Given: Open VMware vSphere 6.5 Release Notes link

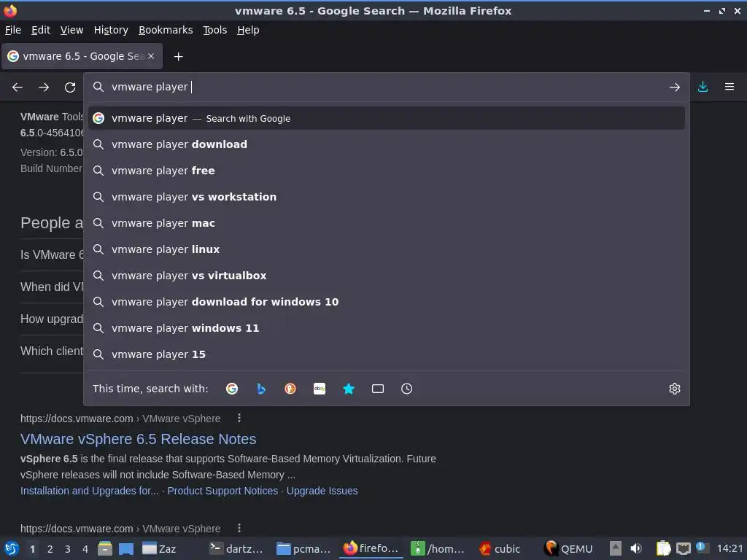Looking at the screenshot, I should 138,439.
